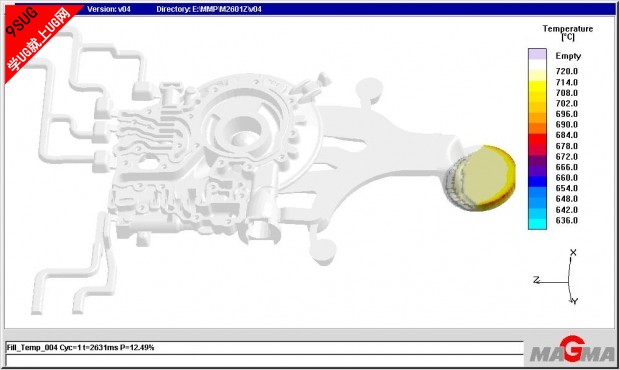
Task: Click the MAGMA logo
Action: 571,351
